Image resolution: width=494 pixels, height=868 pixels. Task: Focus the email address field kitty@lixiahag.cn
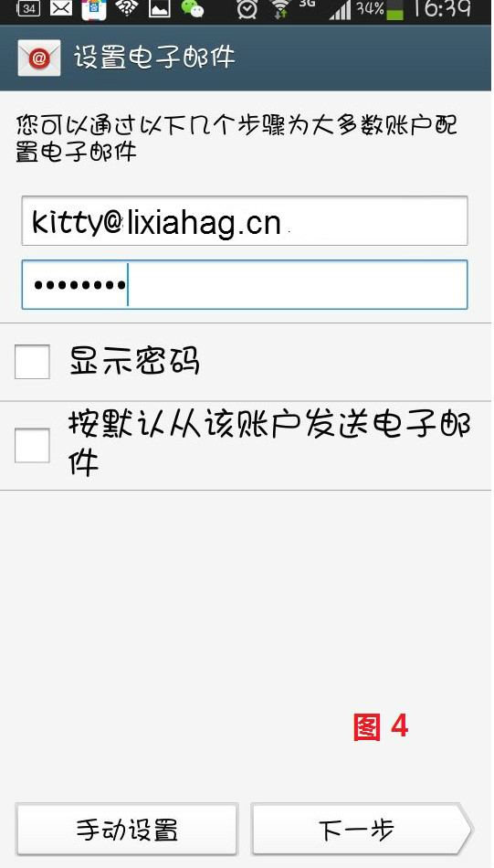pyautogui.click(x=245, y=220)
